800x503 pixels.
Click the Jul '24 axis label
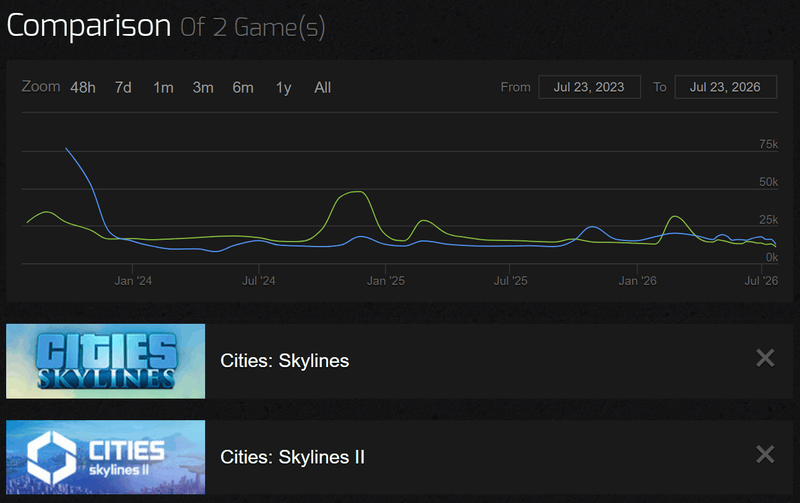(x=259, y=281)
